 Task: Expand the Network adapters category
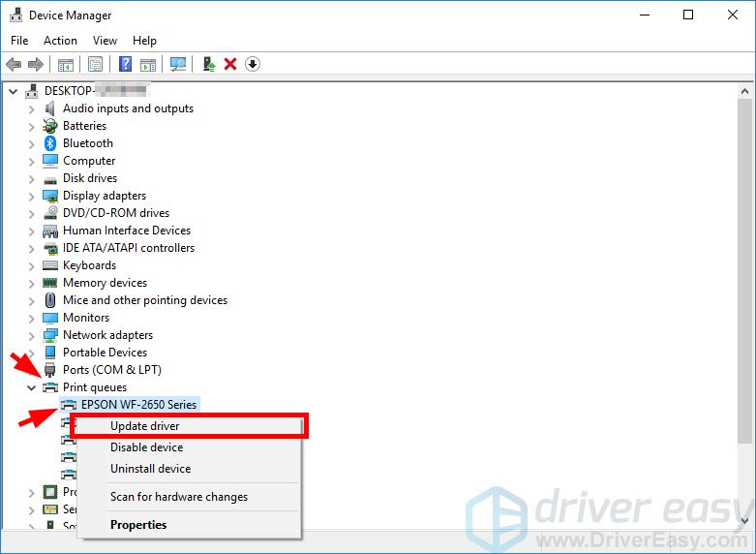[31, 336]
